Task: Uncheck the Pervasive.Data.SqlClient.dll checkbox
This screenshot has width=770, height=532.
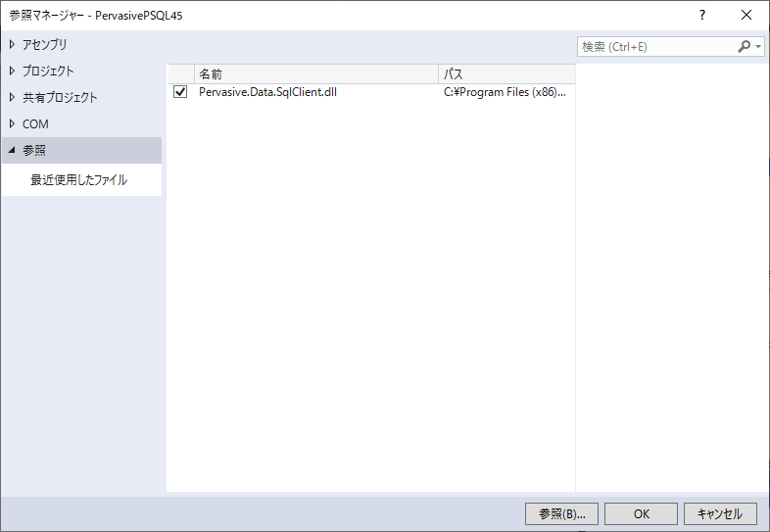Action: [180, 93]
